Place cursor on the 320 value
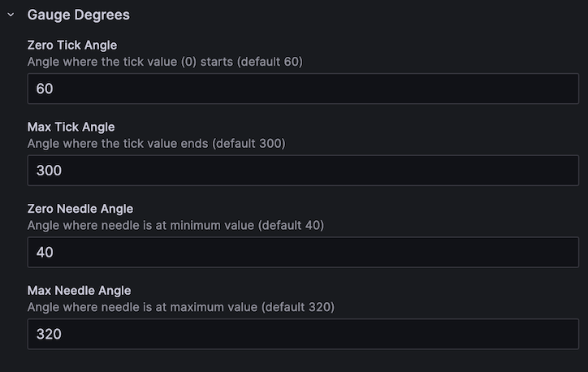The image size is (588, 372). point(49,334)
